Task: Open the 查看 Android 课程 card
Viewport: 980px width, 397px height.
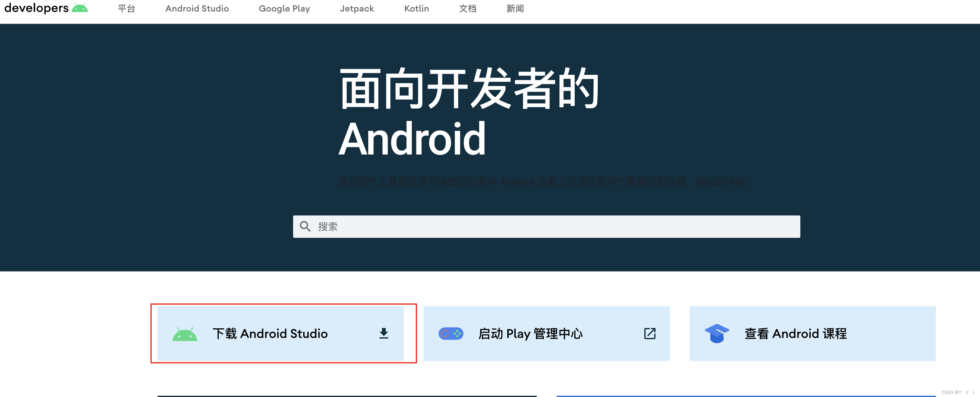Action: tap(812, 334)
